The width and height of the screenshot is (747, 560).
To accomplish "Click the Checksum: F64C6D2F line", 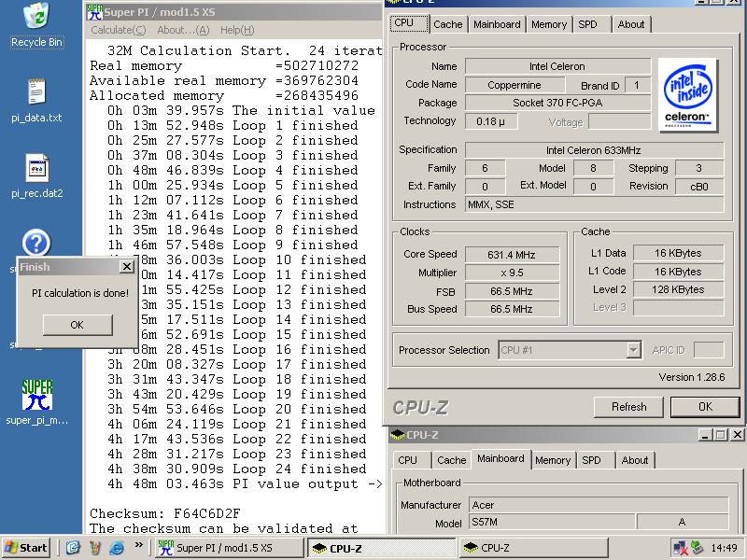I will click(x=165, y=513).
